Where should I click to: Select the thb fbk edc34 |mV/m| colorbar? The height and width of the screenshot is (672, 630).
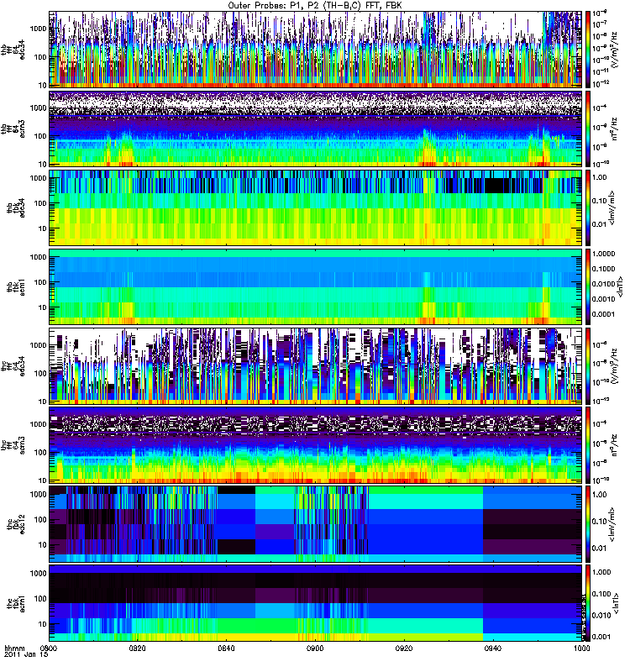[x=588, y=207]
